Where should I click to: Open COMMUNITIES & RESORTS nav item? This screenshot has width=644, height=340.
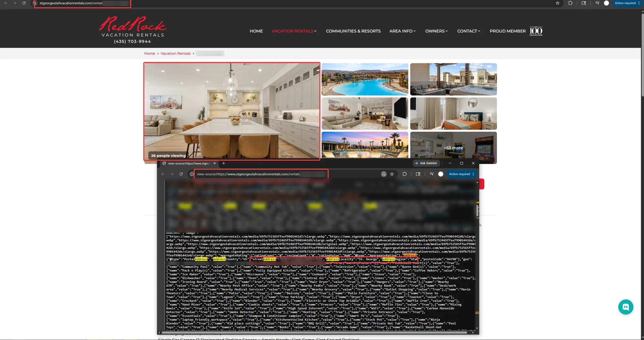coord(353,31)
